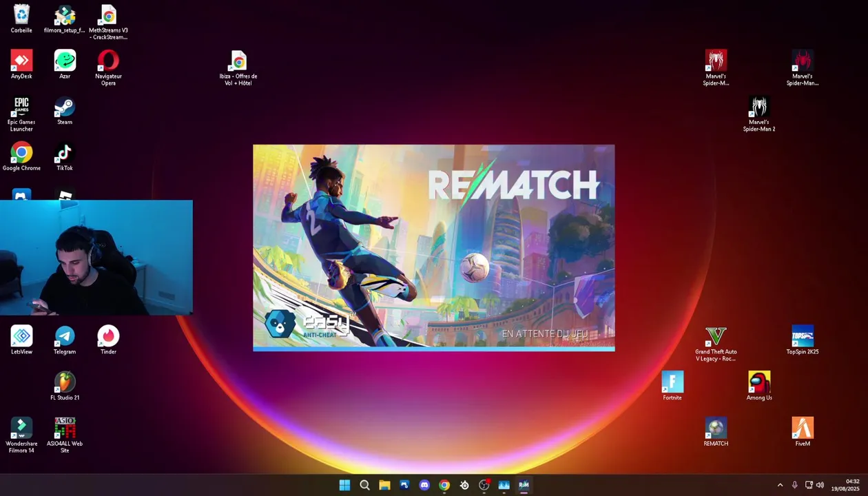Launch FL Studio 21 desktop icon
This screenshot has height=496, width=868.
click(x=65, y=386)
